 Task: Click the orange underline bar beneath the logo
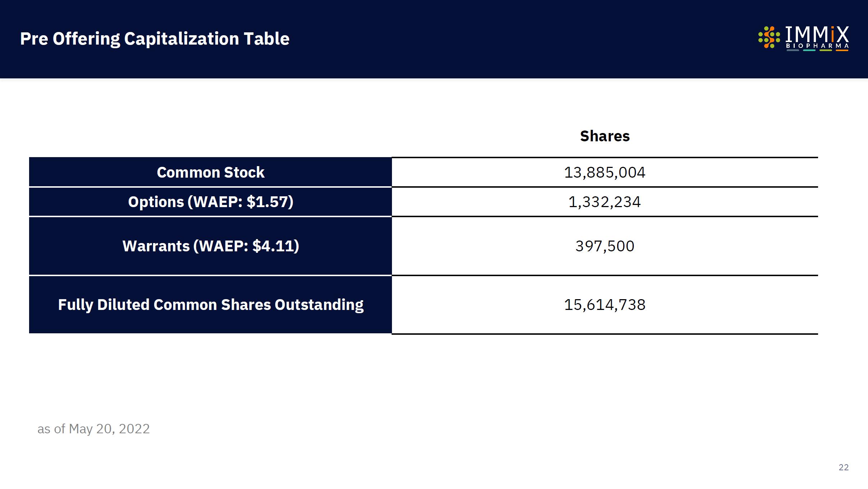point(842,50)
